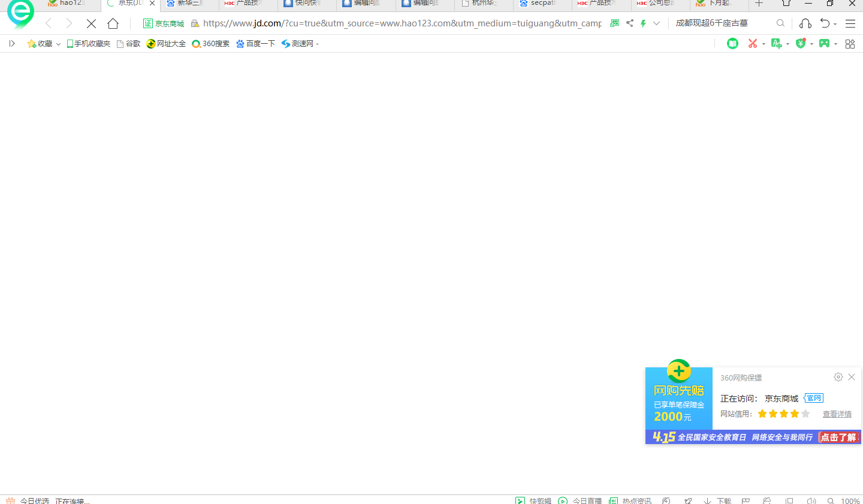Open the hamburger main menu

[850, 23]
